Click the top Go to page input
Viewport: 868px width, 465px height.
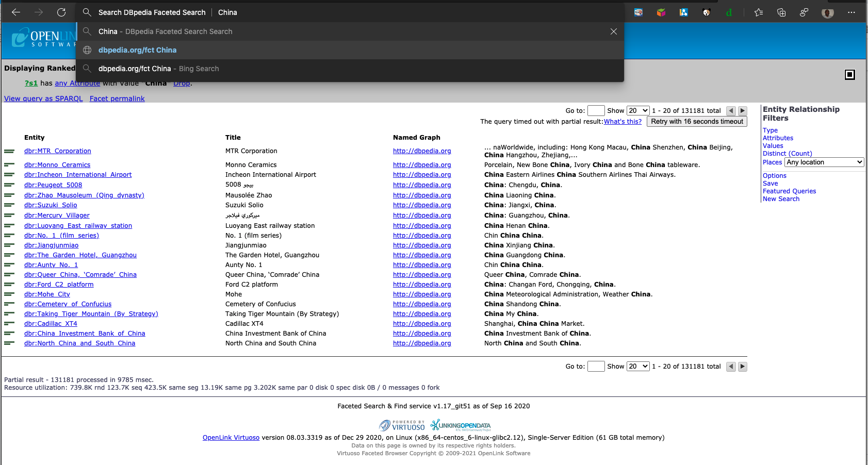[596, 111]
